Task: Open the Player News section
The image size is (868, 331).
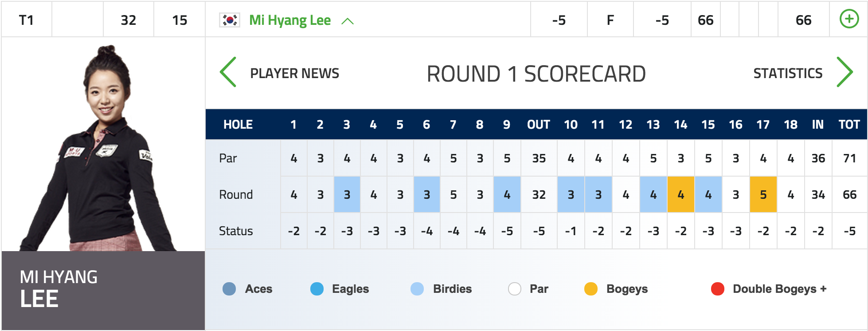Action: click(295, 73)
